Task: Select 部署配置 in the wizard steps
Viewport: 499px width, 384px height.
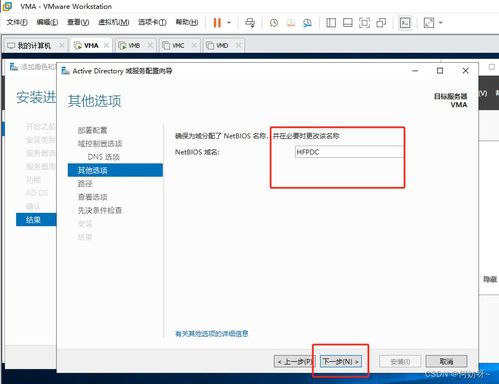Action: point(92,130)
